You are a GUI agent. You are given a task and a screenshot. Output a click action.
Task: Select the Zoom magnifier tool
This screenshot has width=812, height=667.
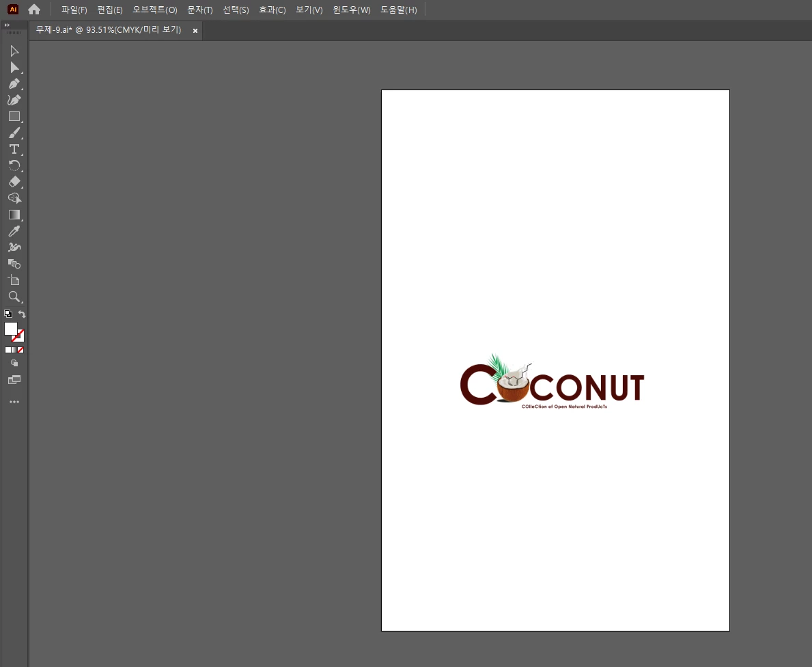14,297
